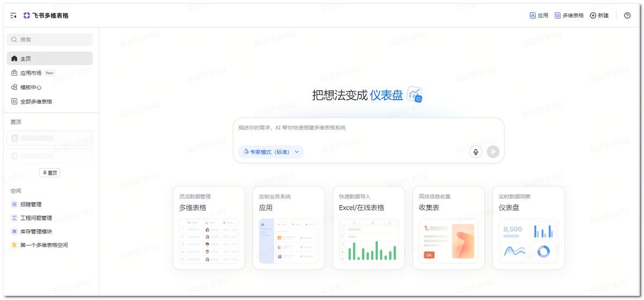
Task: Open the 库存管理模块 space
Action: pyautogui.click(x=49, y=231)
